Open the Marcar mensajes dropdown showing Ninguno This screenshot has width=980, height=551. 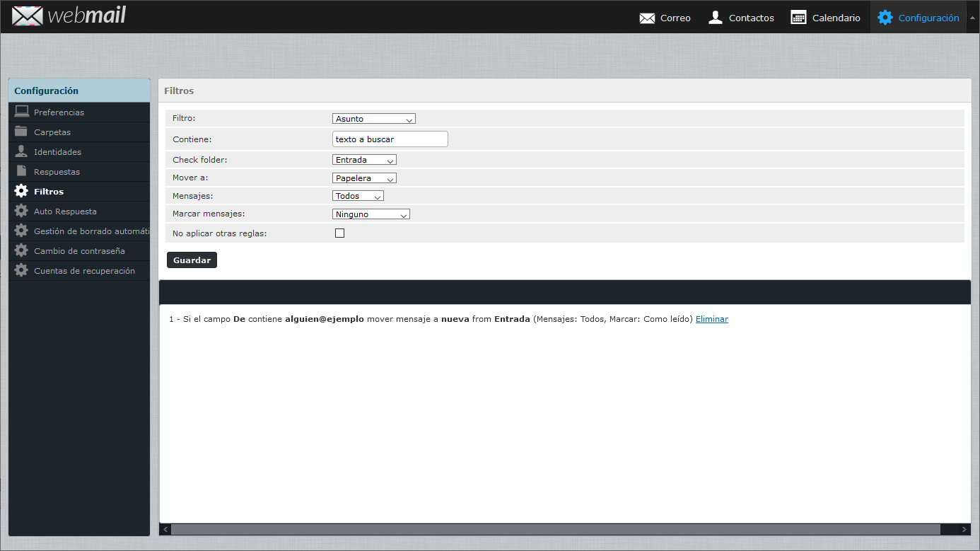pyautogui.click(x=371, y=214)
